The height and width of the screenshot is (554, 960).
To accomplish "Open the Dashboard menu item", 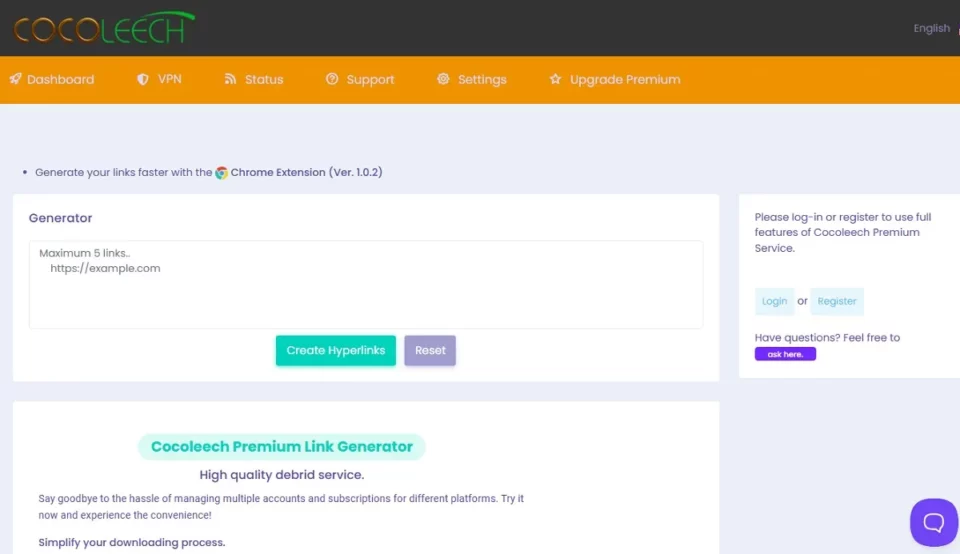I will [60, 79].
